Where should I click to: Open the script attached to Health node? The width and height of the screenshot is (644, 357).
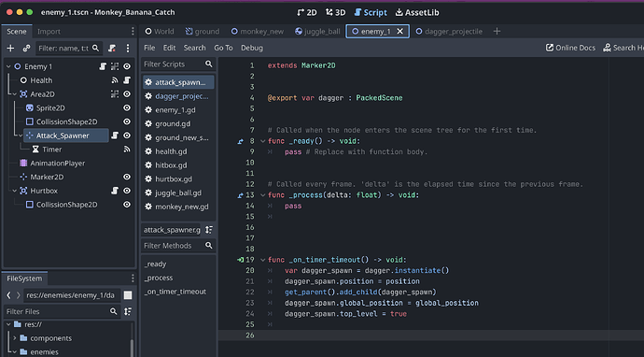pos(127,80)
